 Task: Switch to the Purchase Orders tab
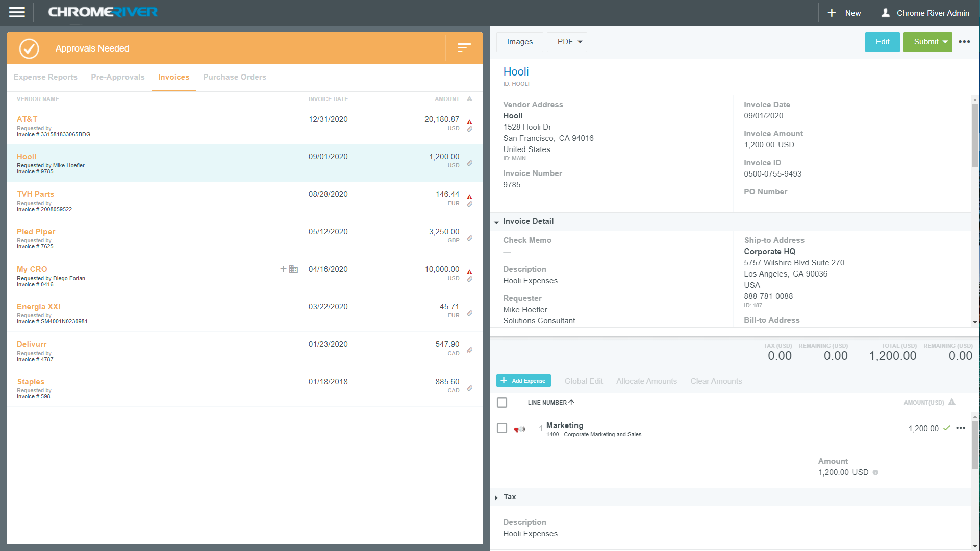[234, 77]
